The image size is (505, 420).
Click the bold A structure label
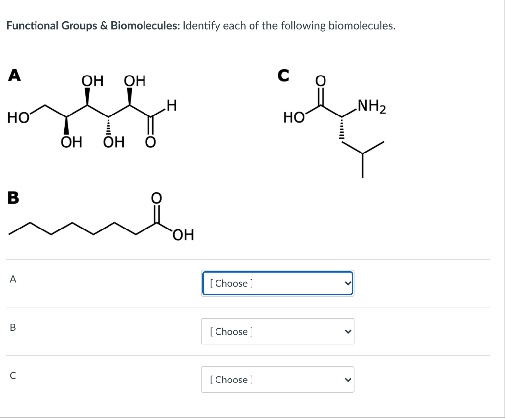pyautogui.click(x=14, y=76)
